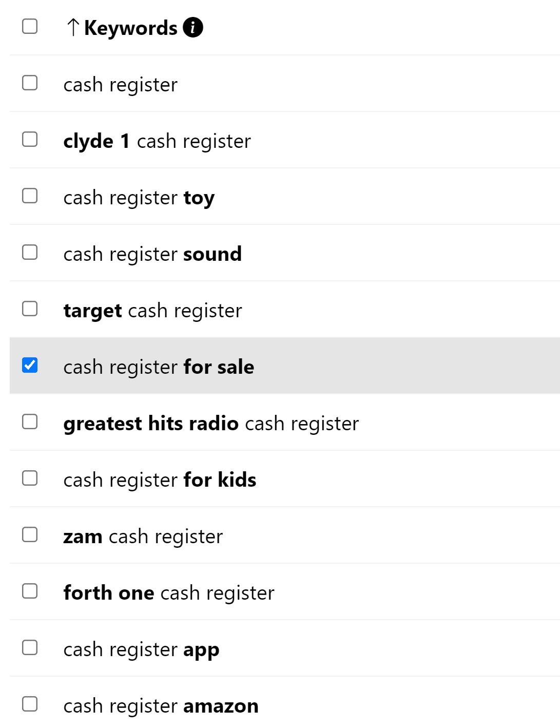The image size is (560, 728).
Task: Click the 'cash register amazon' keyword text
Action: pos(161,706)
